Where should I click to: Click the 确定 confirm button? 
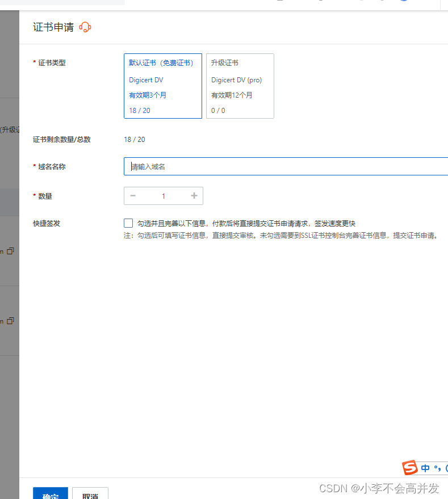(x=51, y=493)
